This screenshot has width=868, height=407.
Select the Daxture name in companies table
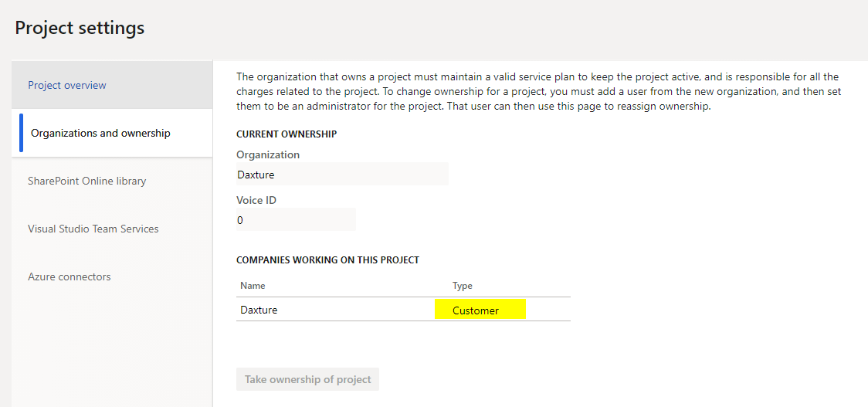click(x=259, y=310)
